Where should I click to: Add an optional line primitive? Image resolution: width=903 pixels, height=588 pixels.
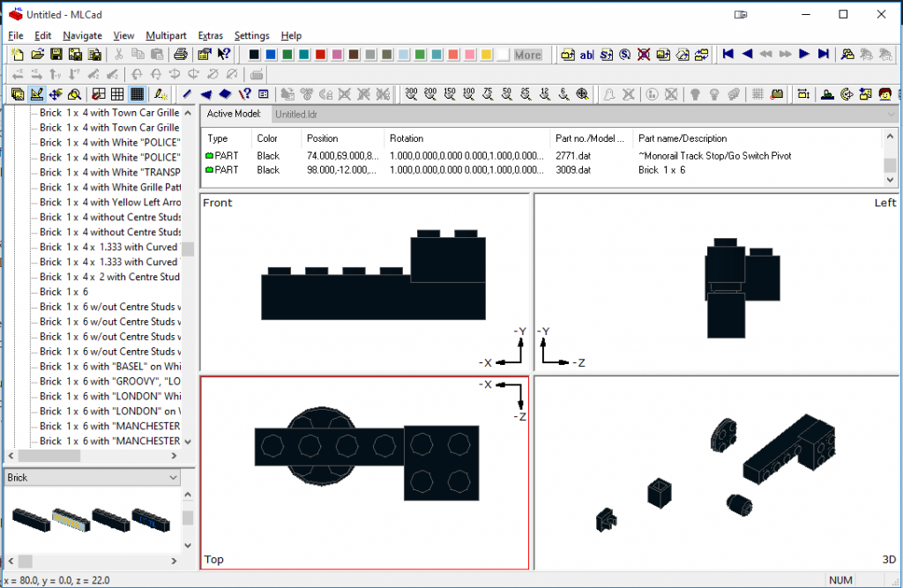coord(245,93)
